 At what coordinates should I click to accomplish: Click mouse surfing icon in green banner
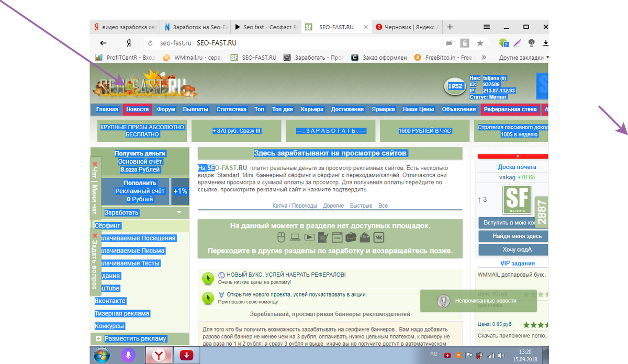coord(280,237)
